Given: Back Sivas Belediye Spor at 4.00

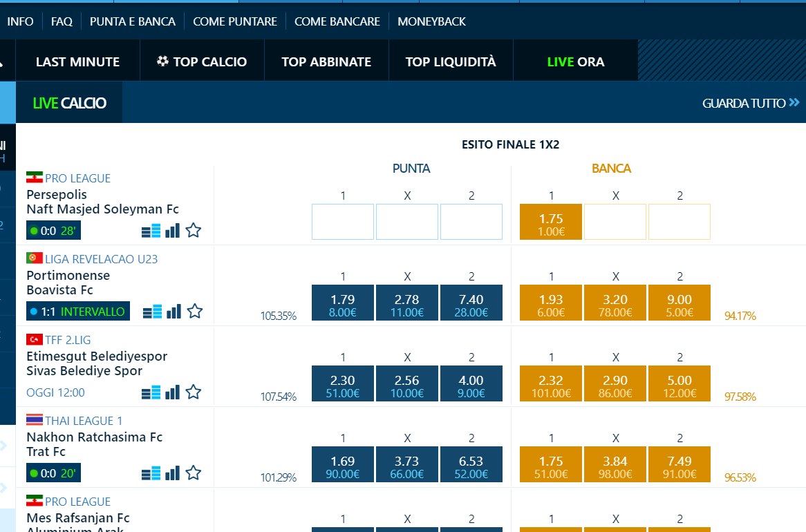Looking at the screenshot, I should pyautogui.click(x=471, y=383).
